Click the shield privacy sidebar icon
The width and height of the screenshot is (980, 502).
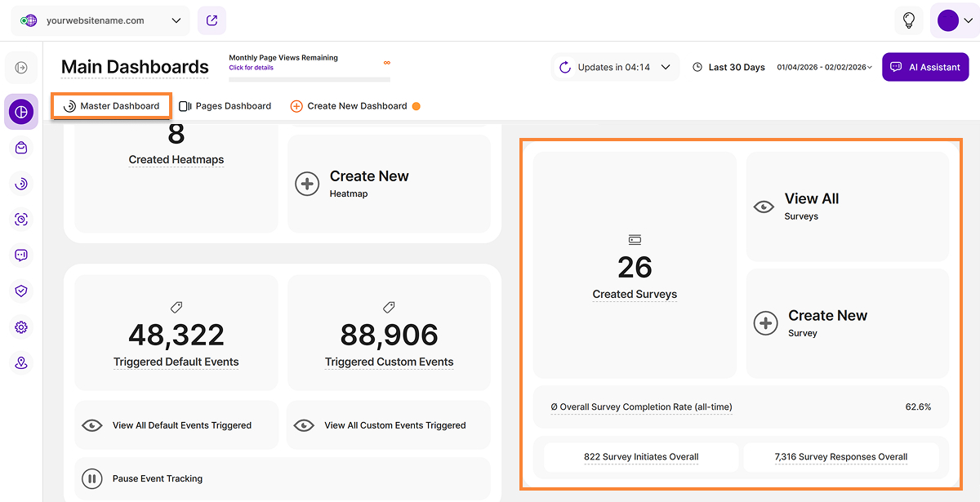21,291
